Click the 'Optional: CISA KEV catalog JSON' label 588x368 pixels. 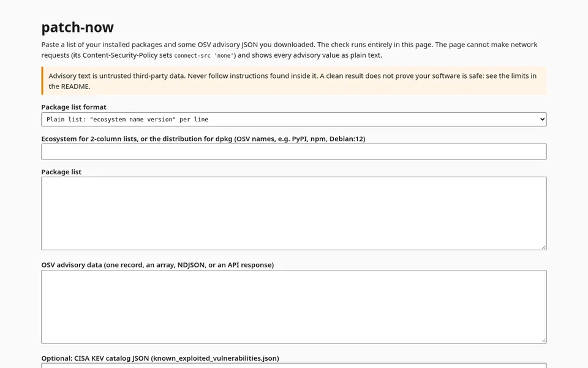click(x=160, y=358)
